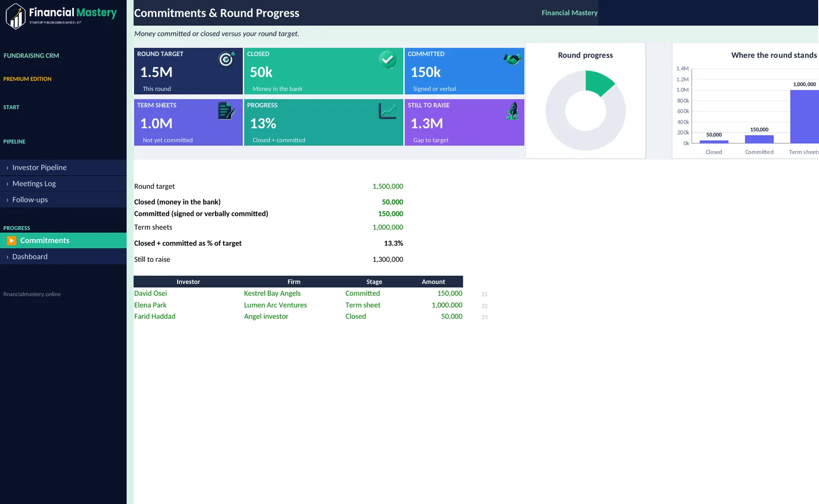The height and width of the screenshot is (504, 819).
Task: Click the Committed bar in the chart
Action: pyautogui.click(x=759, y=139)
